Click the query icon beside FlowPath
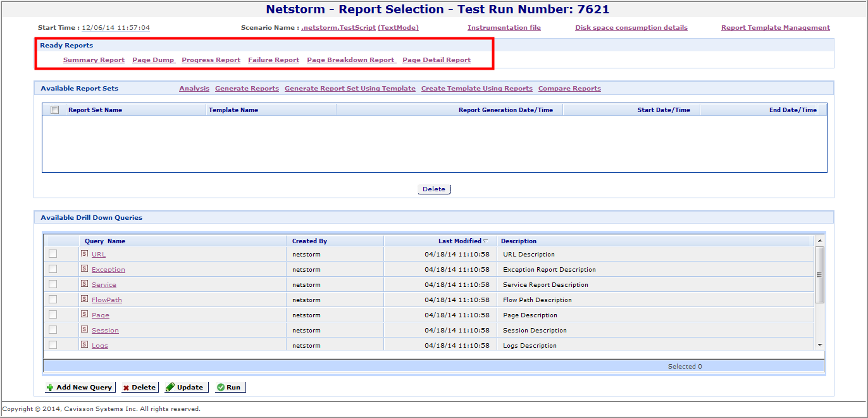Viewport: 868px width, 418px height. pos(84,299)
